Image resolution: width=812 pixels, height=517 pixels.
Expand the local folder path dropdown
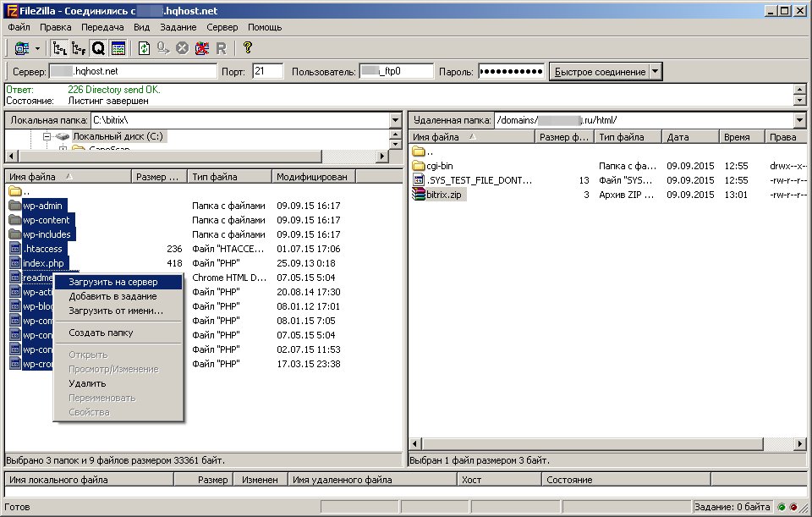(395, 120)
